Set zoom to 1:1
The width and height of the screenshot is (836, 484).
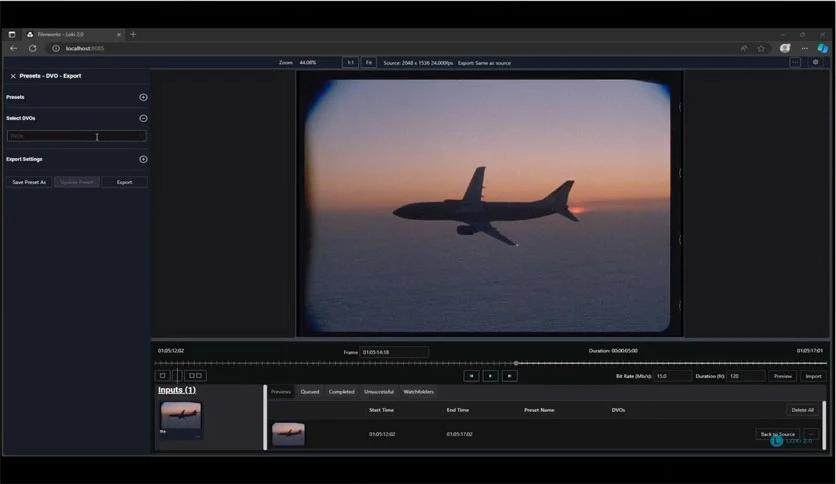tap(350, 62)
